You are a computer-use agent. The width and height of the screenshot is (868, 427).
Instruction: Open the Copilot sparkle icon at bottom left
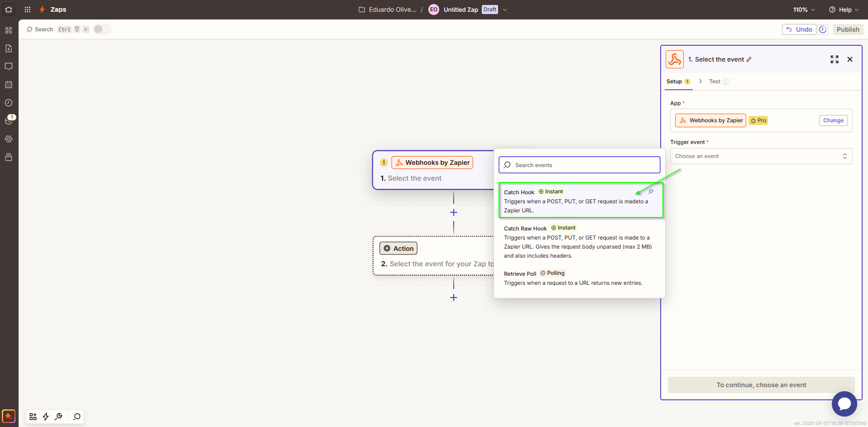[x=9, y=416]
